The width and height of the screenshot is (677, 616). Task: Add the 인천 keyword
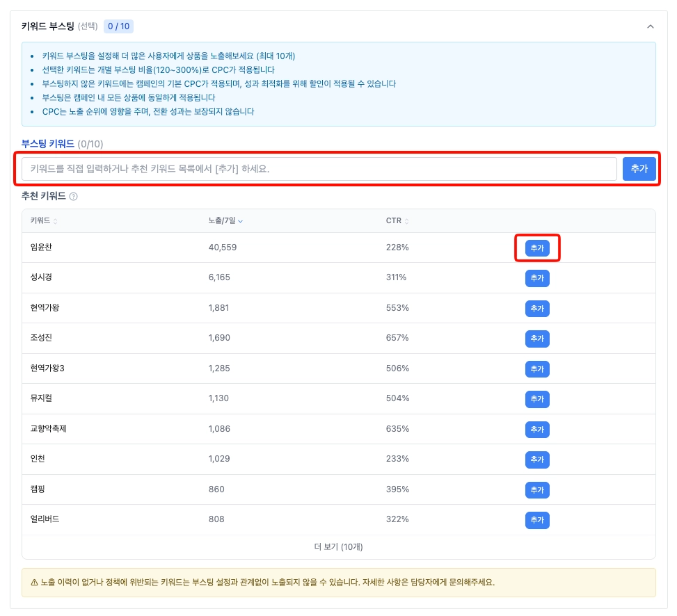point(537,460)
